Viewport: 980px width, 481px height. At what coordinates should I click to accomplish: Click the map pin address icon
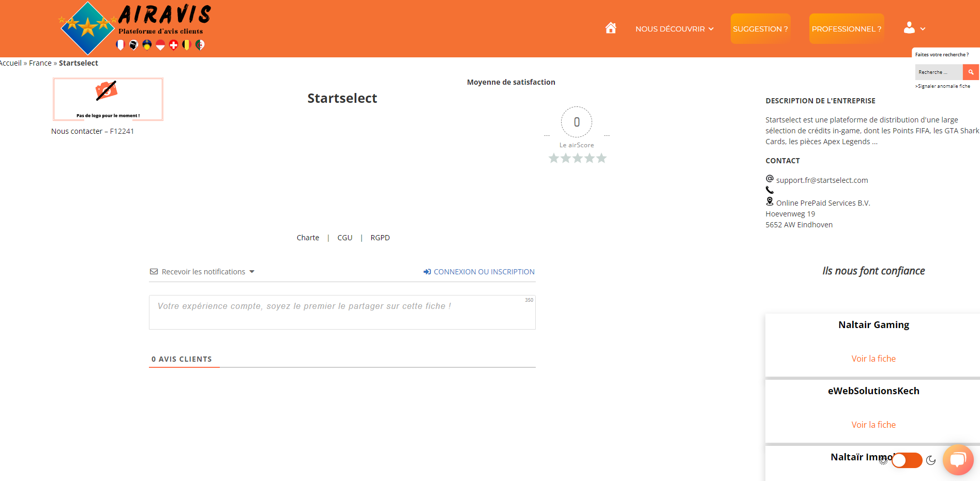(x=770, y=201)
